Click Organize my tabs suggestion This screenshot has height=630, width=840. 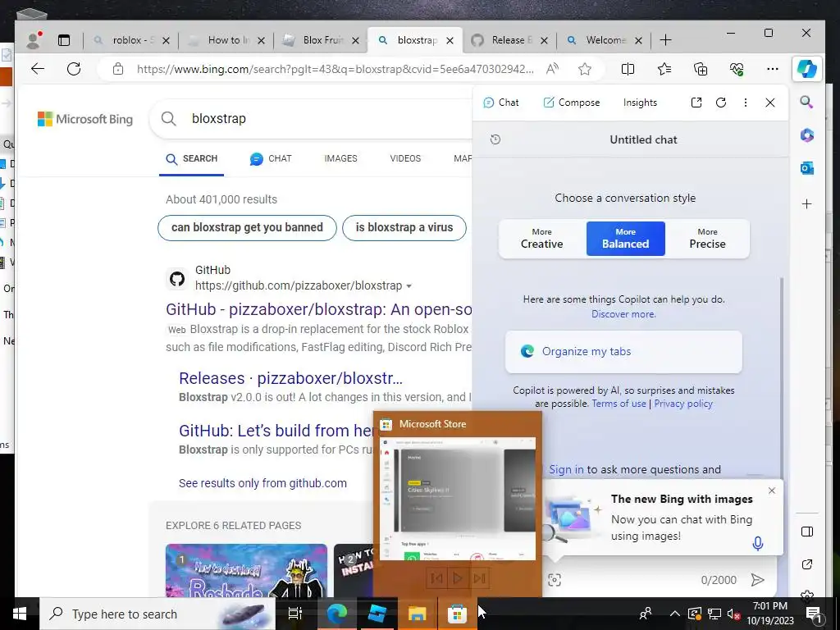point(623,351)
